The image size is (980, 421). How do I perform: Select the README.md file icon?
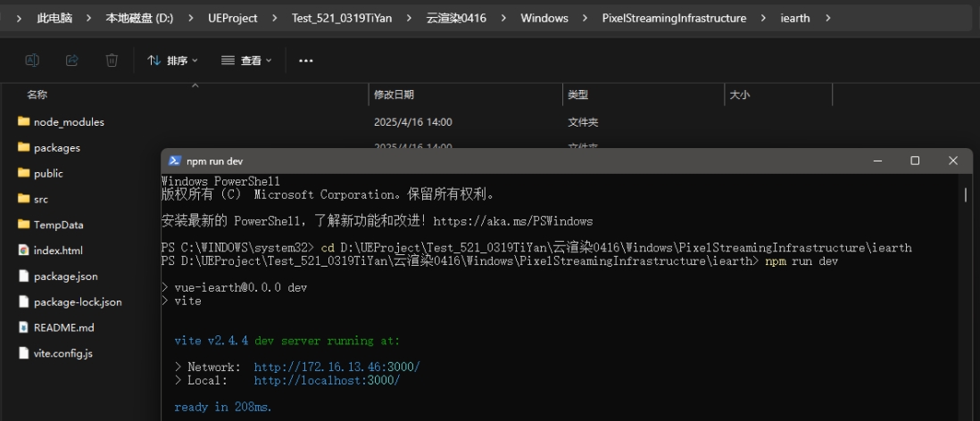24,327
